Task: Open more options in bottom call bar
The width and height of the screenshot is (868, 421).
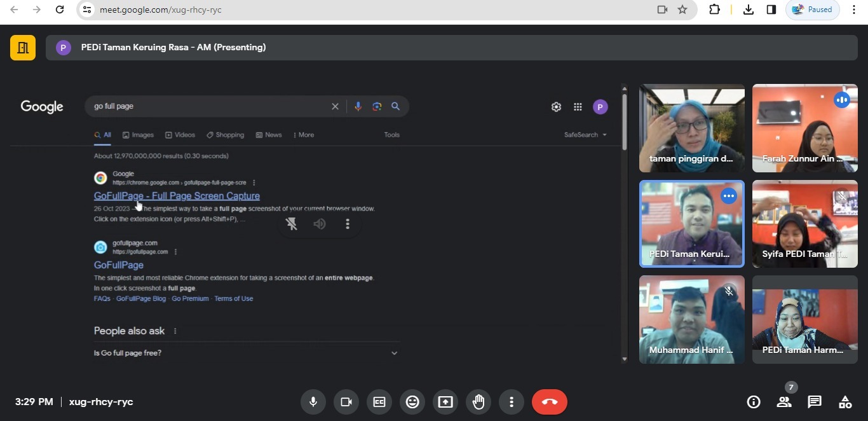Action: [x=512, y=402]
